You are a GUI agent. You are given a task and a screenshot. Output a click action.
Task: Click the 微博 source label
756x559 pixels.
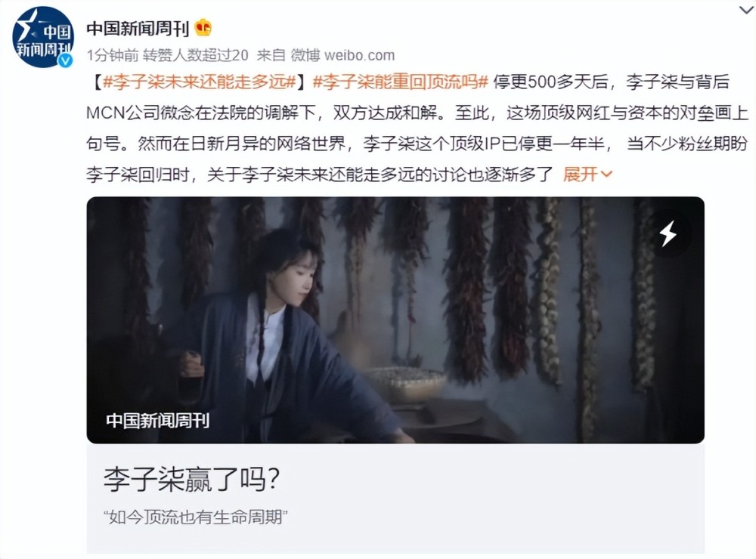click(x=305, y=55)
